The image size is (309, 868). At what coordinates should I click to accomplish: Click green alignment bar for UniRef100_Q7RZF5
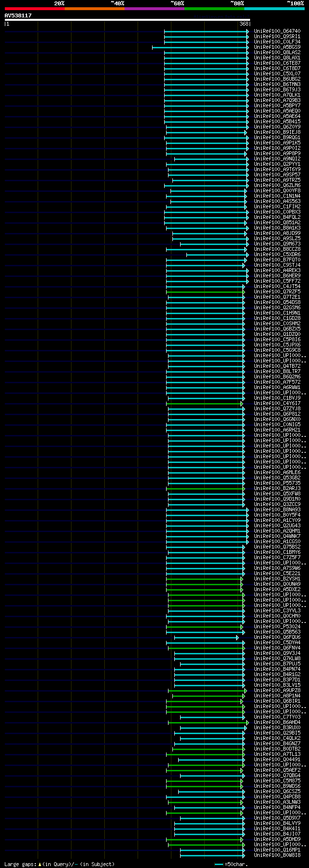pyautogui.click(x=205, y=292)
